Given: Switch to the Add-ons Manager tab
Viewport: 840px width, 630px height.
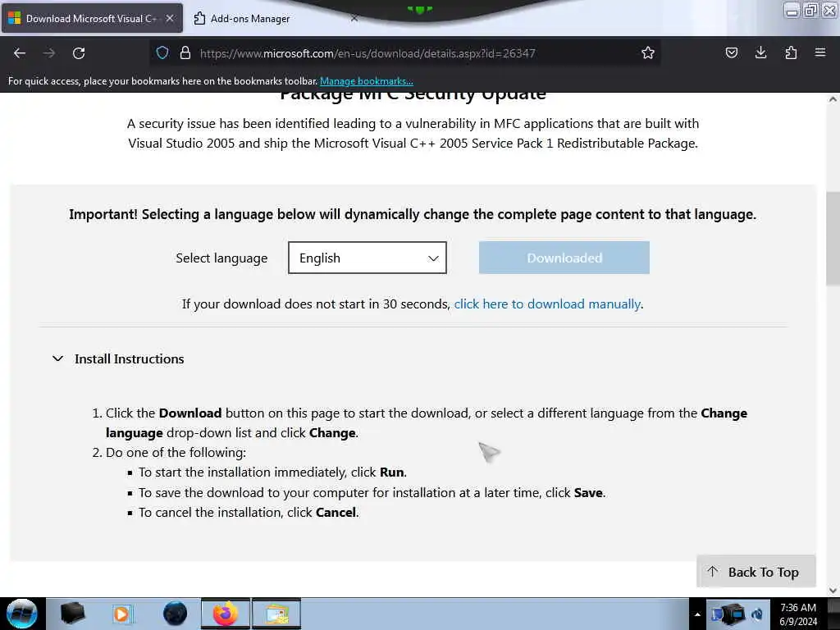Looking at the screenshot, I should click(249, 19).
